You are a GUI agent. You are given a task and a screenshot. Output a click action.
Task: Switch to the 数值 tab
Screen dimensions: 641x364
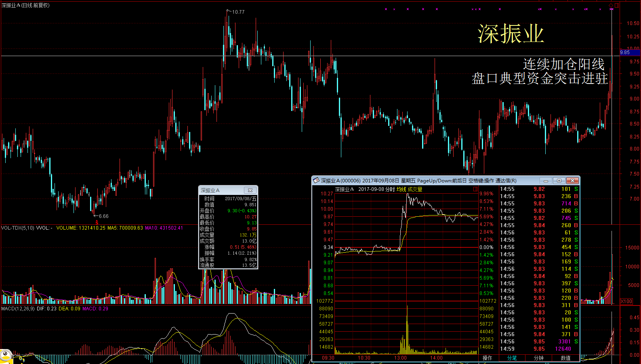point(565,358)
